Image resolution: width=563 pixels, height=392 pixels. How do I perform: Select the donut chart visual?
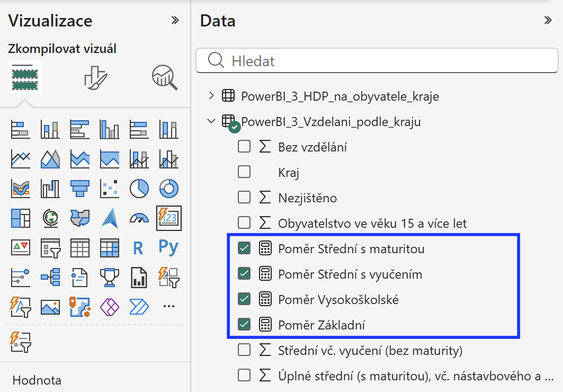point(169,189)
